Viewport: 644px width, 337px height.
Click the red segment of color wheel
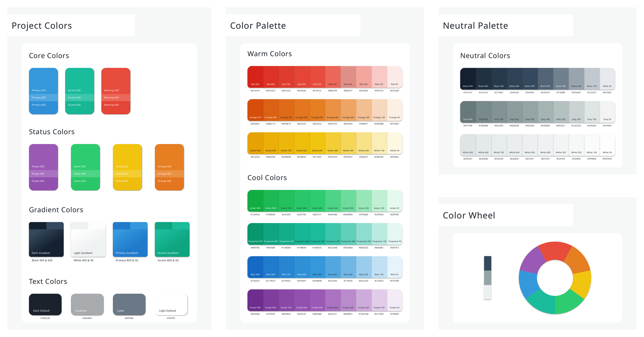555,251
